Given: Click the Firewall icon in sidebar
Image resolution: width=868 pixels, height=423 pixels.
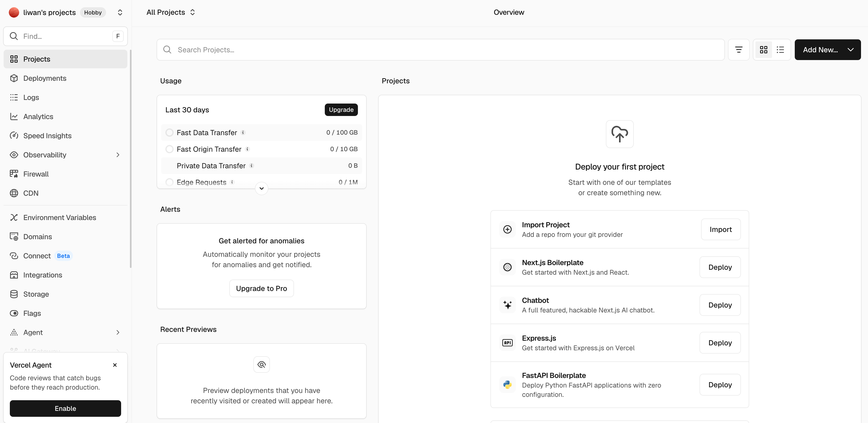Looking at the screenshot, I should (x=14, y=174).
